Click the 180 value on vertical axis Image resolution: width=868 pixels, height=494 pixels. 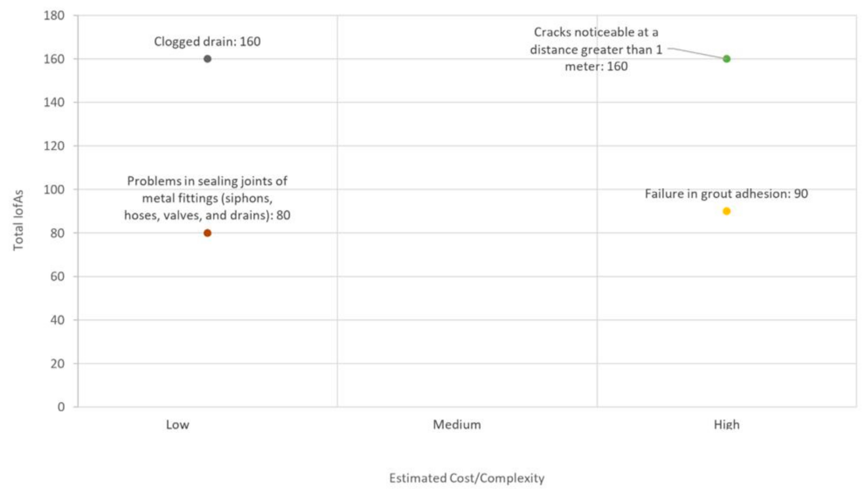tap(54, 15)
